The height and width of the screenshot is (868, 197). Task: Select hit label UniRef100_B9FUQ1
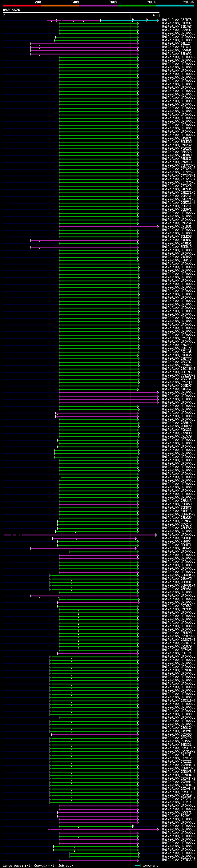177,538
